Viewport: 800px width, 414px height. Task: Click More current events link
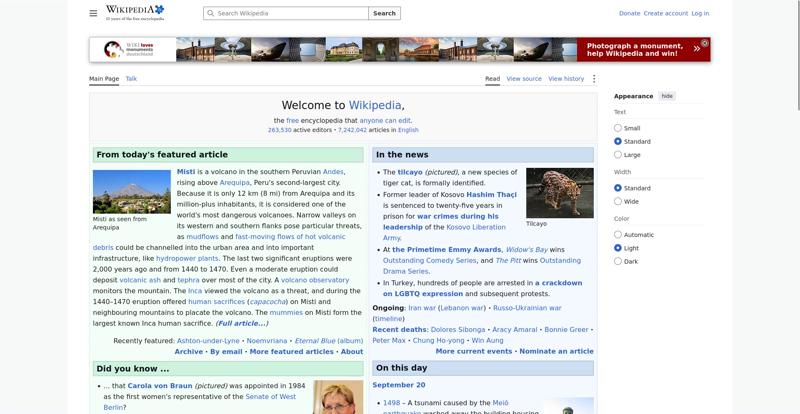pos(473,352)
